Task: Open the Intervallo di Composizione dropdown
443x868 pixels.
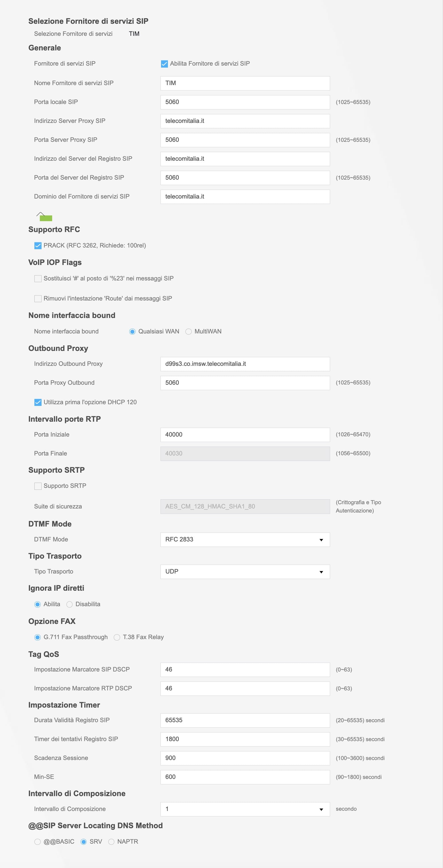Action: (x=245, y=809)
